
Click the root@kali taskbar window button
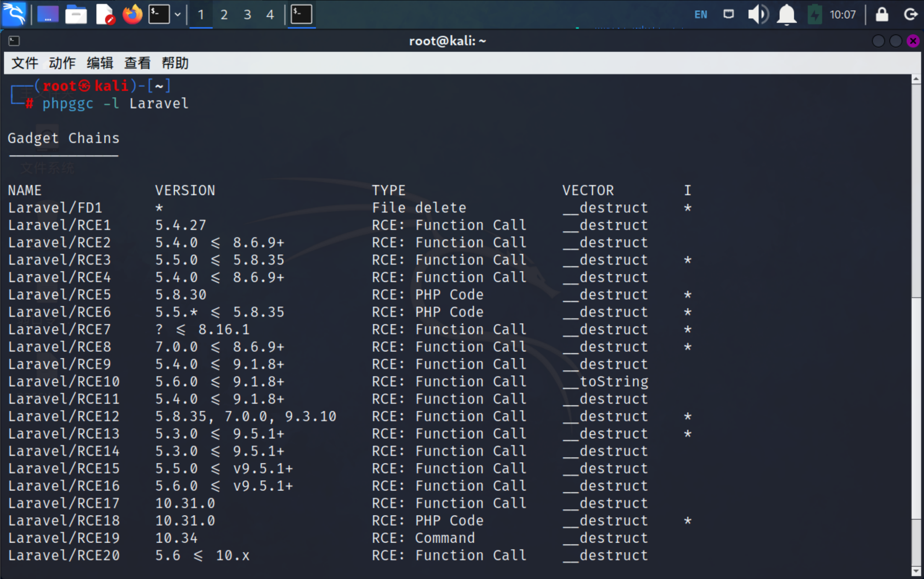301,15
